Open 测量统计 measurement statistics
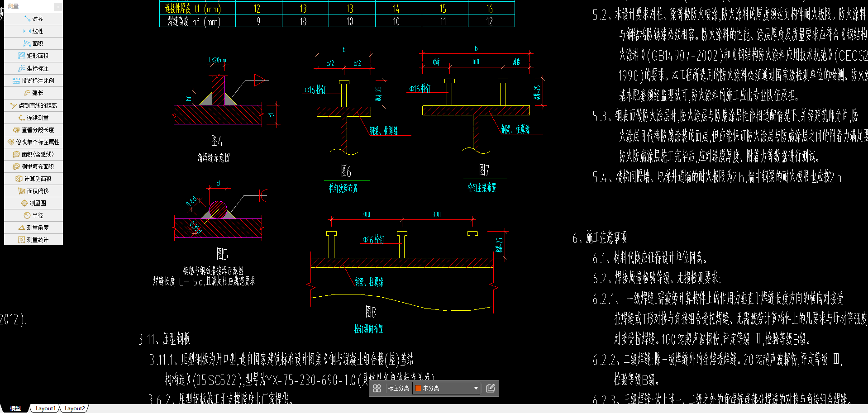The height and width of the screenshot is (413, 868). click(x=33, y=240)
